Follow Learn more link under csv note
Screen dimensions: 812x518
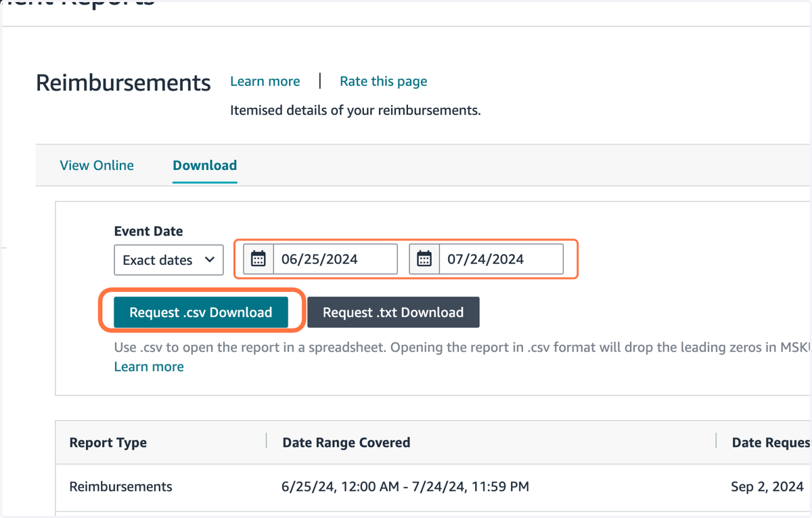tap(149, 366)
